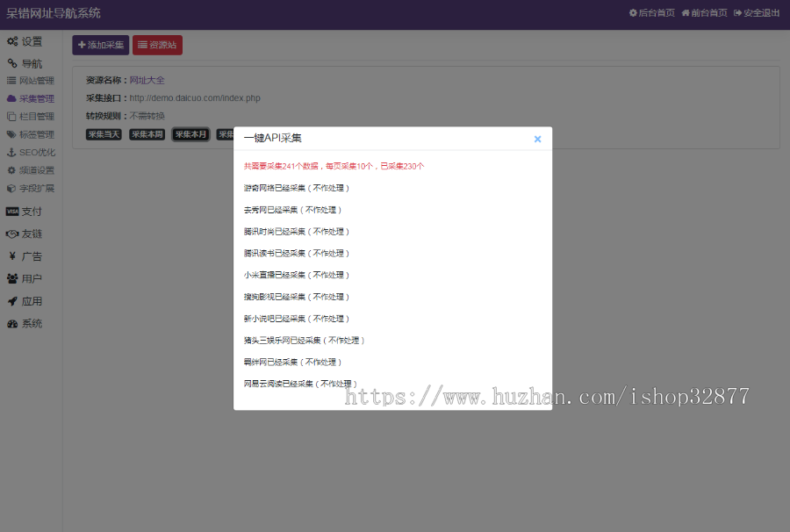Click 安全退出 to log out
The image size is (790, 532).
click(x=757, y=13)
